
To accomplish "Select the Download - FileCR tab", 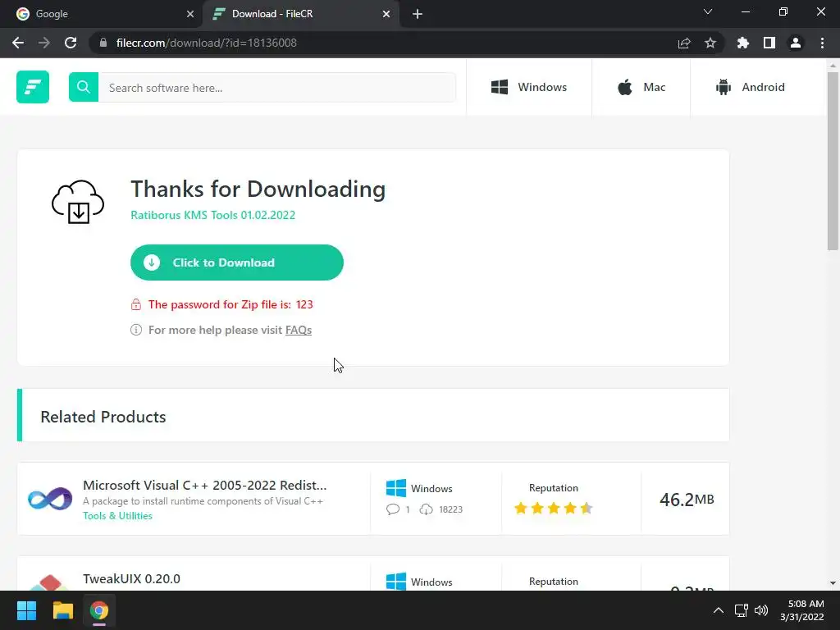I will click(300, 14).
